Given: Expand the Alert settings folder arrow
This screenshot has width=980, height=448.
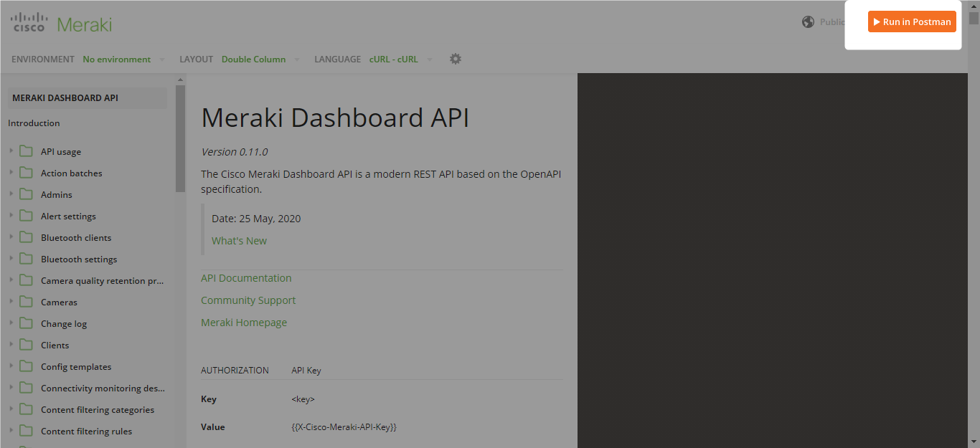Looking at the screenshot, I should click(x=11, y=216).
